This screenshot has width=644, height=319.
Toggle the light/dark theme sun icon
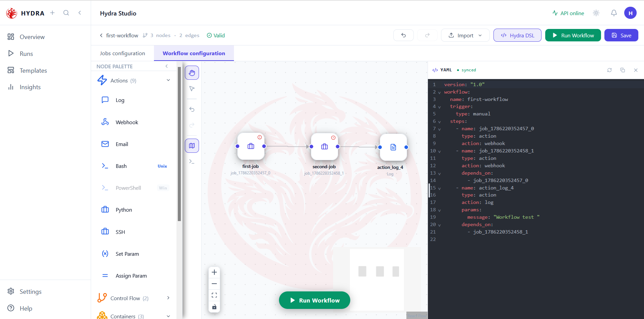tap(596, 13)
